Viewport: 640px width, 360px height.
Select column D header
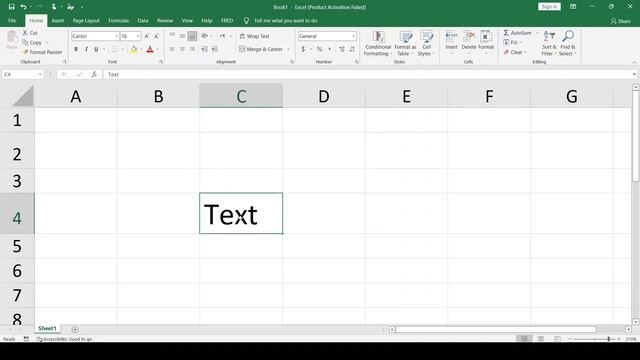pos(324,97)
